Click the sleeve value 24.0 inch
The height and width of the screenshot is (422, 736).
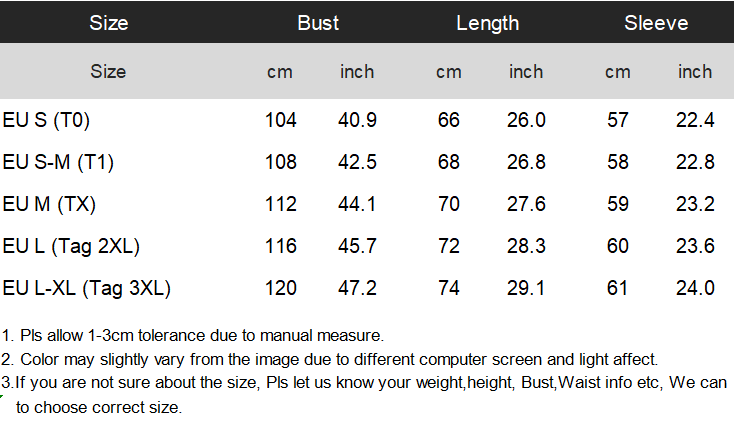click(x=695, y=288)
